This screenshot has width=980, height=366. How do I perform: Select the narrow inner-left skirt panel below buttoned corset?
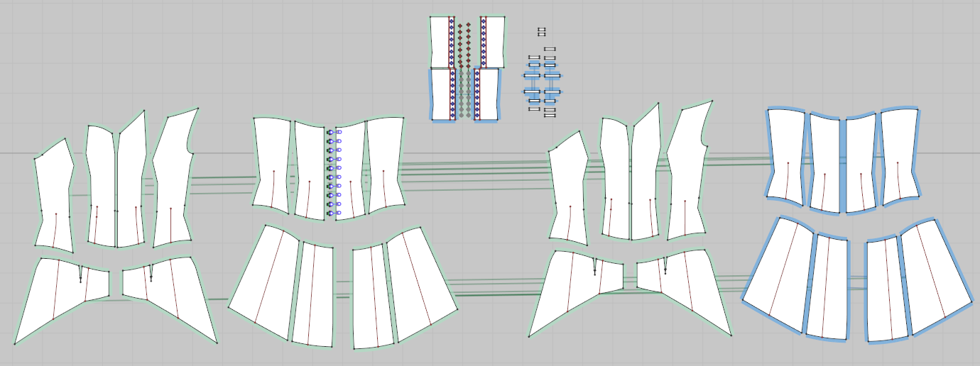click(314, 294)
